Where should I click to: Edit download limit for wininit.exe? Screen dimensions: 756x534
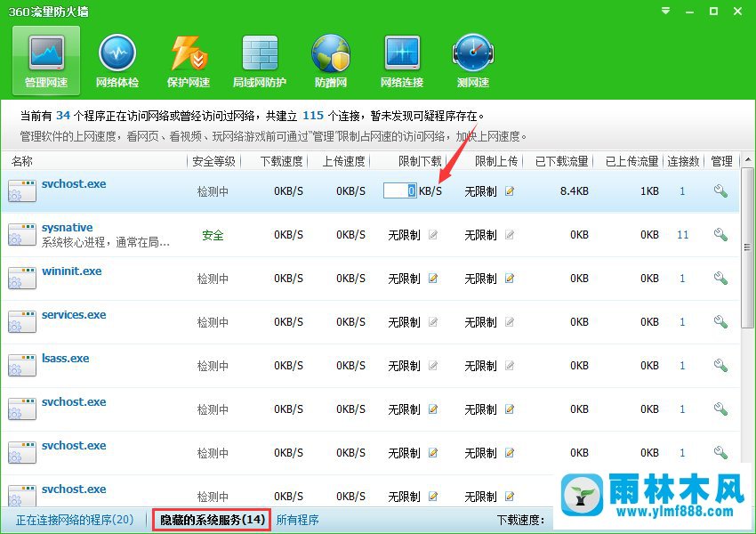point(433,279)
